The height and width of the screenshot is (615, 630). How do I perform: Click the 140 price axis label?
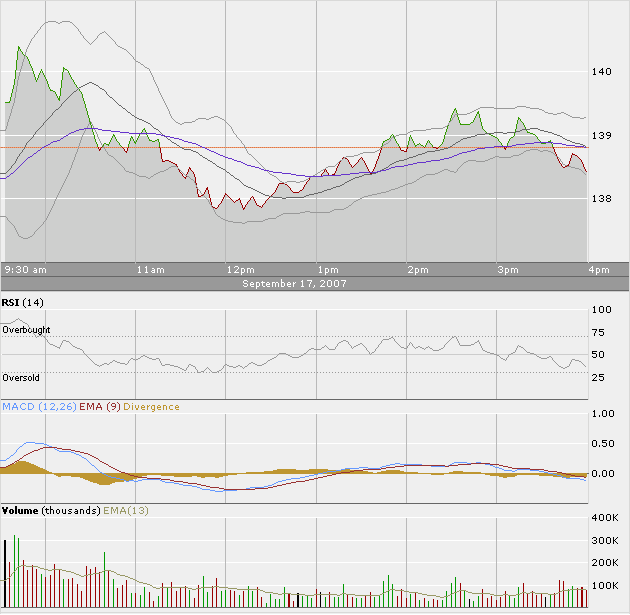602,72
